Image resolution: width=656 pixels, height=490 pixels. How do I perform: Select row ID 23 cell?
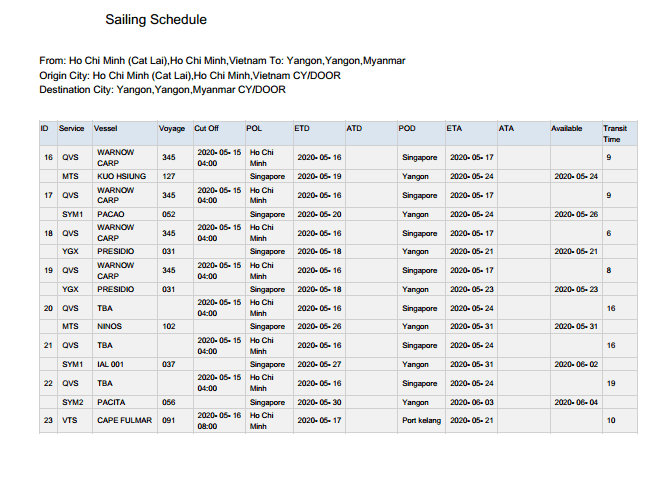(48, 420)
